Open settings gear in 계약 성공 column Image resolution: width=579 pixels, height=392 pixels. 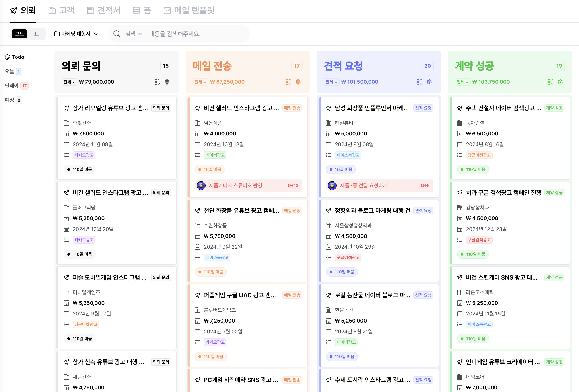[x=560, y=82]
